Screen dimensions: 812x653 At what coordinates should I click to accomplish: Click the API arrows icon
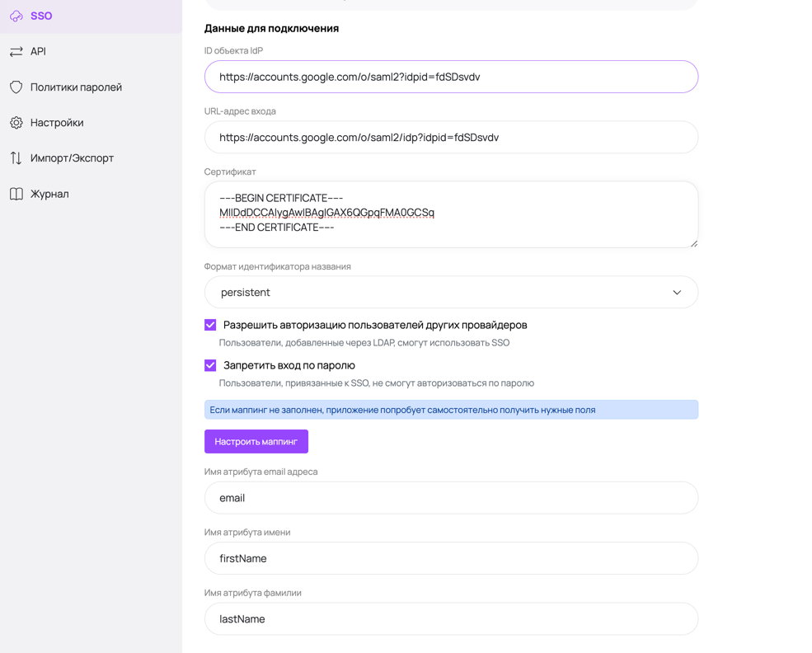click(16, 51)
